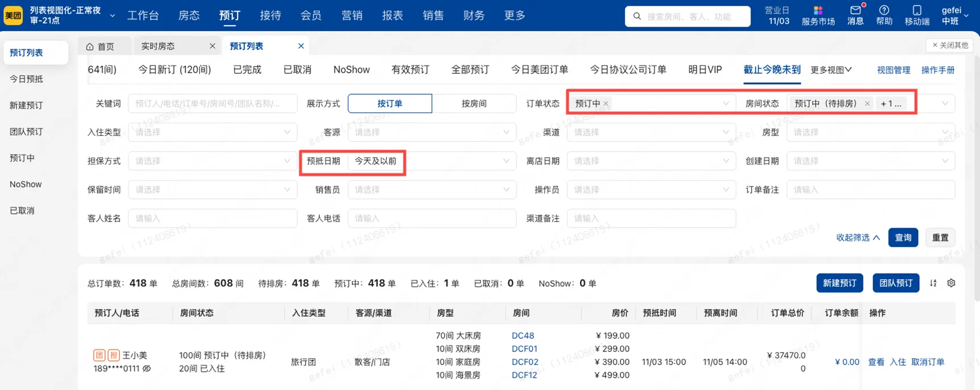Close the 实时房态 tab

pos(212,46)
